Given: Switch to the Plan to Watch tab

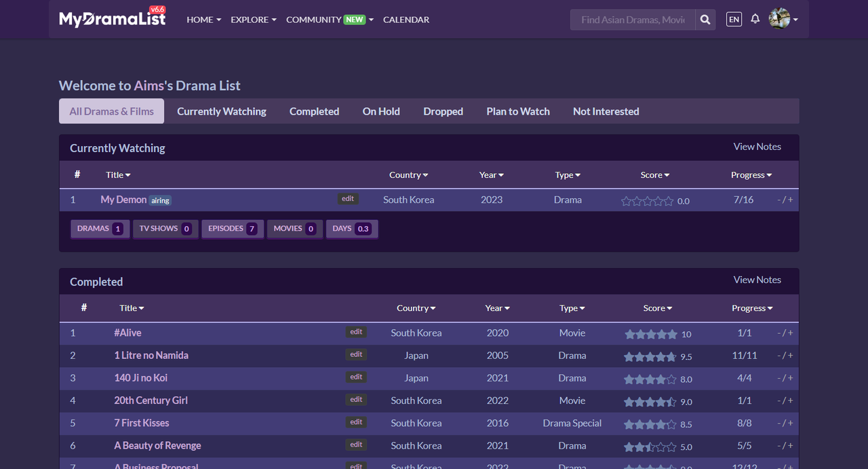Looking at the screenshot, I should pos(518,111).
